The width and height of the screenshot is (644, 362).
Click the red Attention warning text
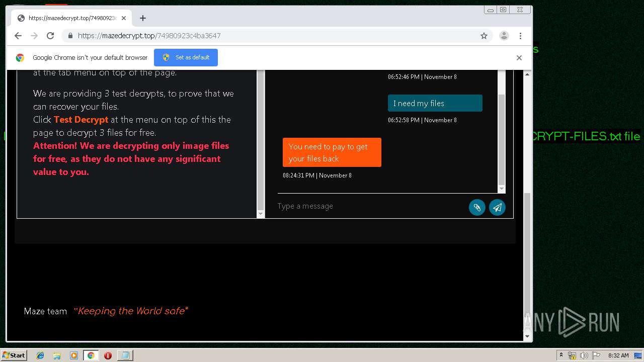[x=131, y=159]
